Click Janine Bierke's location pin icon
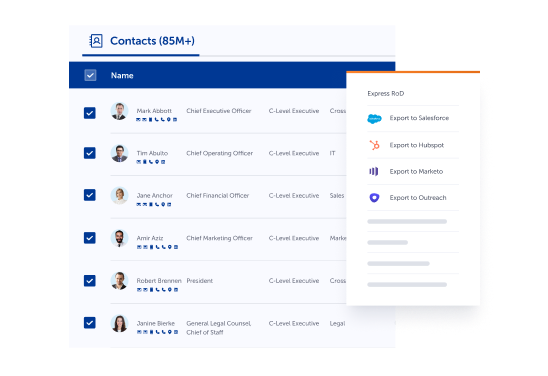 pyautogui.click(x=170, y=332)
